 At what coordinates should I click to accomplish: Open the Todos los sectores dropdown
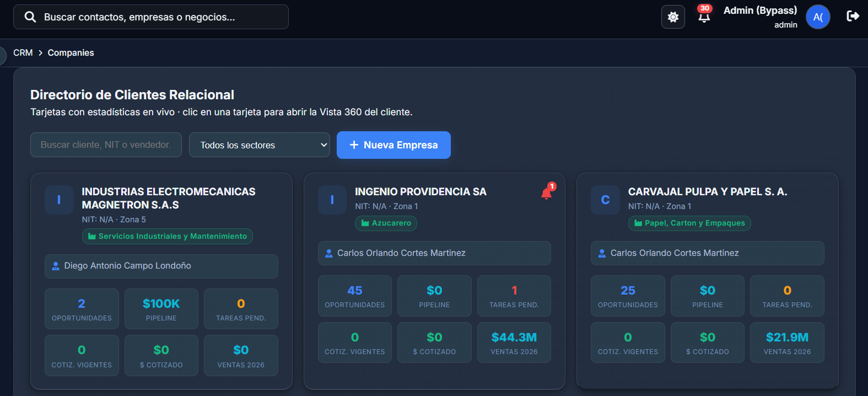(260, 145)
